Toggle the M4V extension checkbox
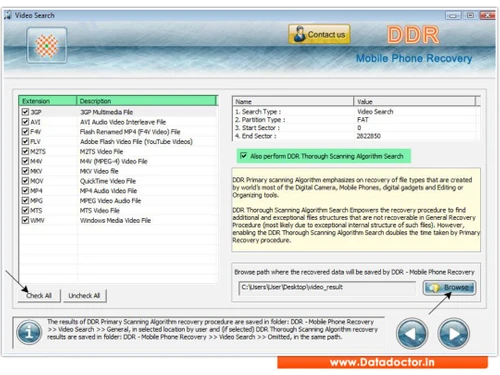Viewport: 500px width, 375px height. point(25,161)
